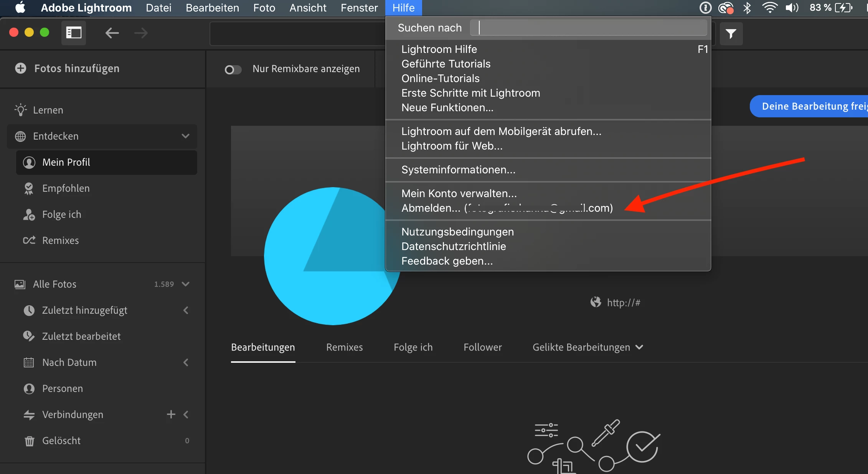
Task: Toggle Nur Remixbare anzeigen switch
Action: click(233, 69)
